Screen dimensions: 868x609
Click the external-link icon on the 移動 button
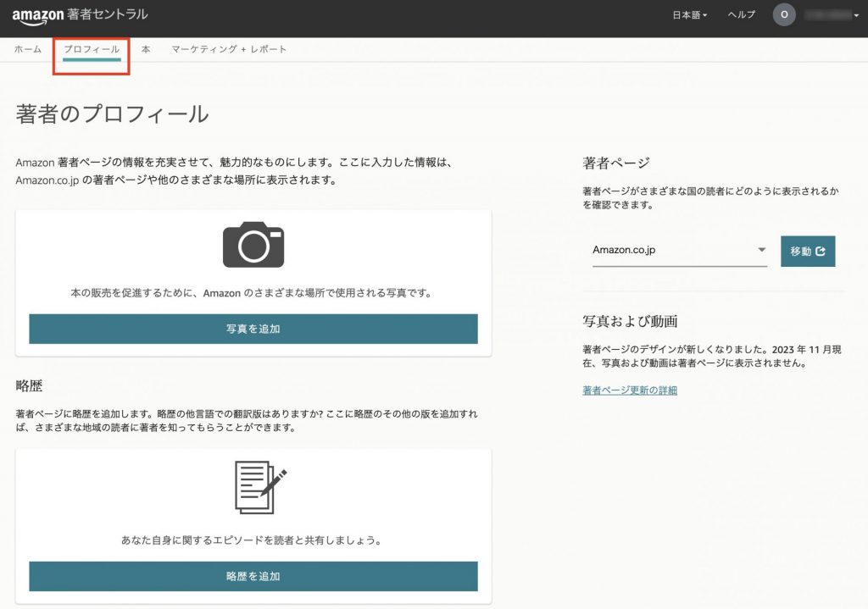click(x=819, y=251)
